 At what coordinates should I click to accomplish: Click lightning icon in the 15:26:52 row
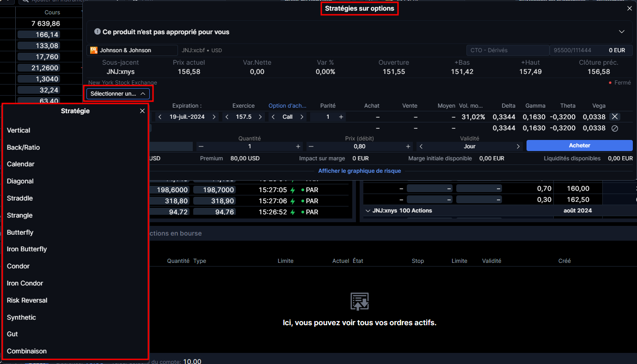(x=293, y=212)
